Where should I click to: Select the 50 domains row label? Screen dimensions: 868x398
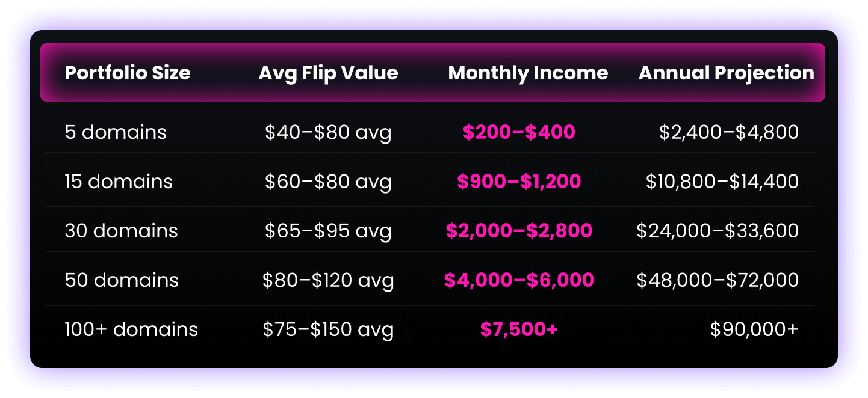click(122, 280)
